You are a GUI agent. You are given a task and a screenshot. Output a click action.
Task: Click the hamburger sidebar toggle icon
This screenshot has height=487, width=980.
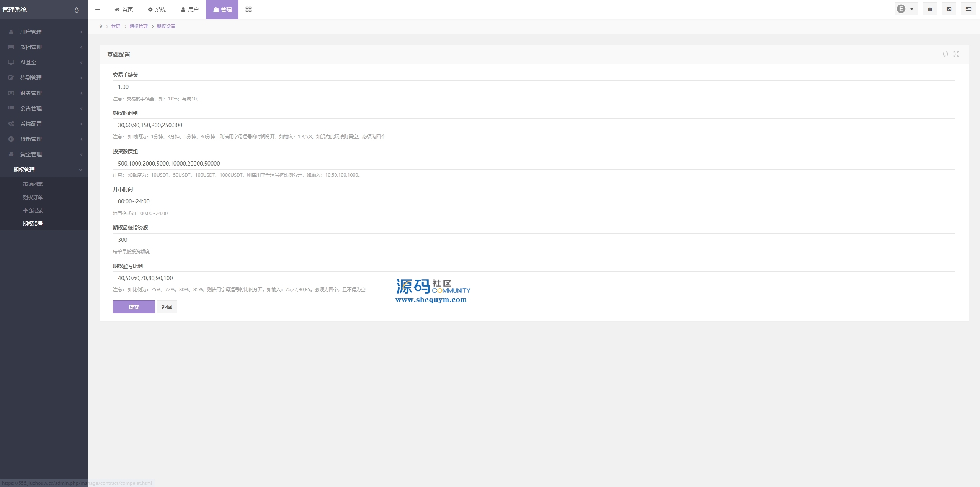[x=98, y=10]
